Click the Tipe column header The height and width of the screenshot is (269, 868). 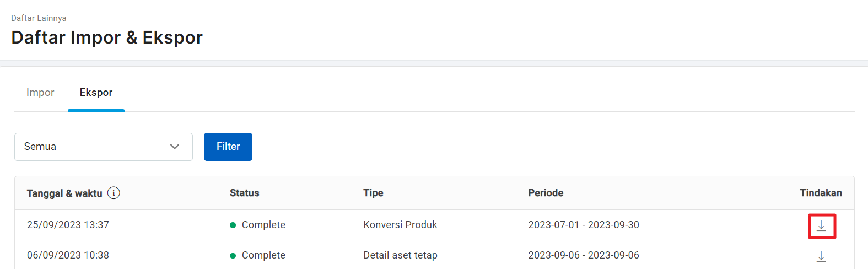pyautogui.click(x=373, y=193)
